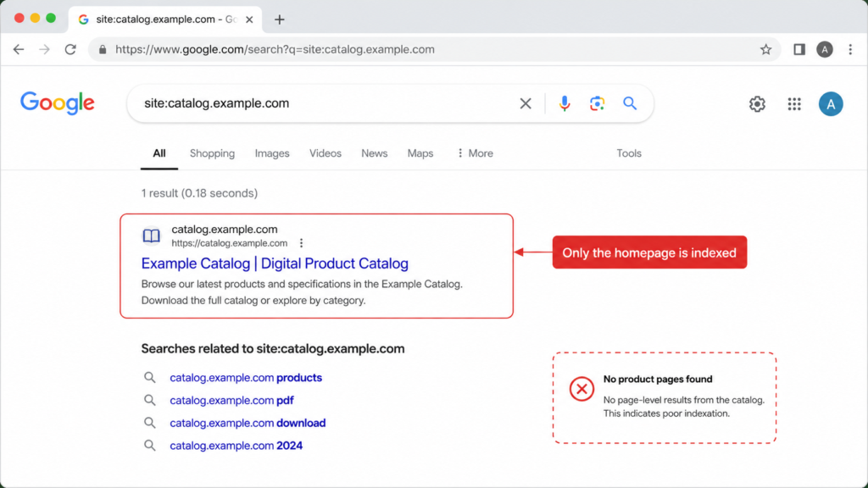This screenshot has width=868, height=488.
Task: Switch to the News tab
Action: coord(374,153)
